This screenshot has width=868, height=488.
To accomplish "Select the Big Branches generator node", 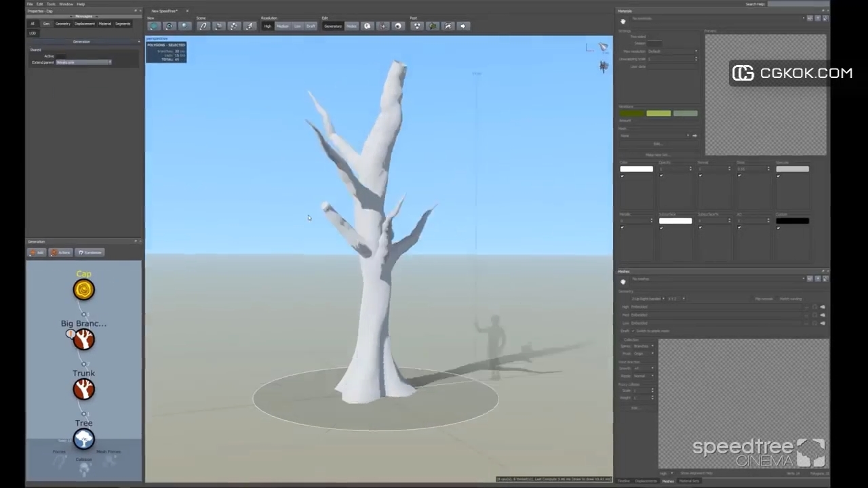I will [x=83, y=340].
